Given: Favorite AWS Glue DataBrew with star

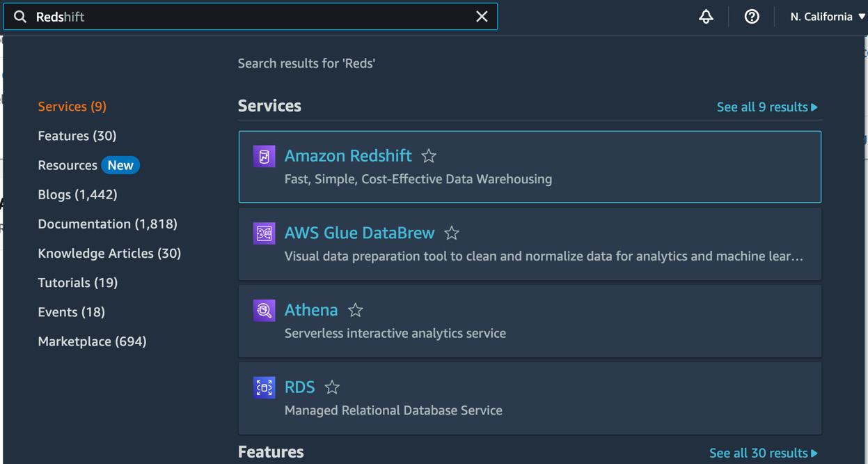Looking at the screenshot, I should (452, 233).
